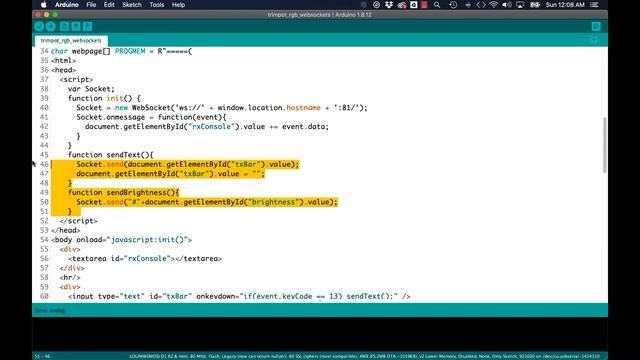Click the Save sketch toolbar button
Image resolution: width=640 pixels, height=360 pixels.
click(87, 27)
